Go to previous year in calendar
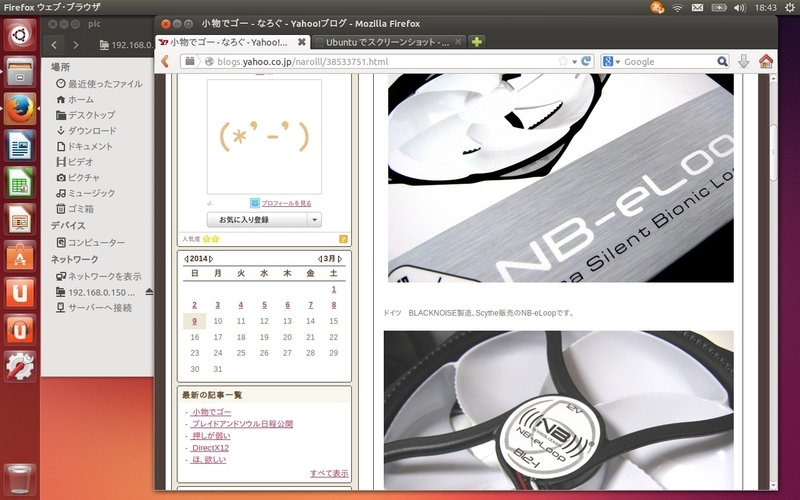The width and height of the screenshot is (800, 500). click(186, 259)
